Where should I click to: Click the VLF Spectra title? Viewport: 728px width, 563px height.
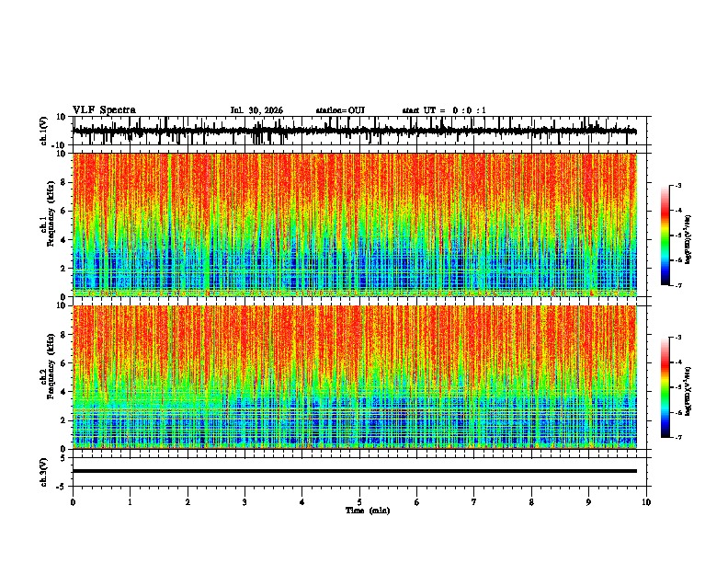coord(104,110)
